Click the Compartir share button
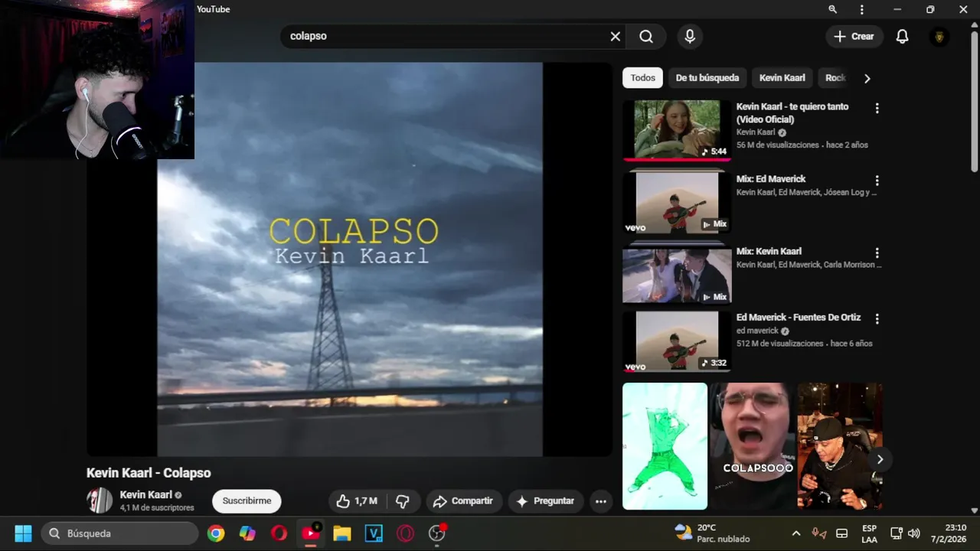 pos(463,501)
